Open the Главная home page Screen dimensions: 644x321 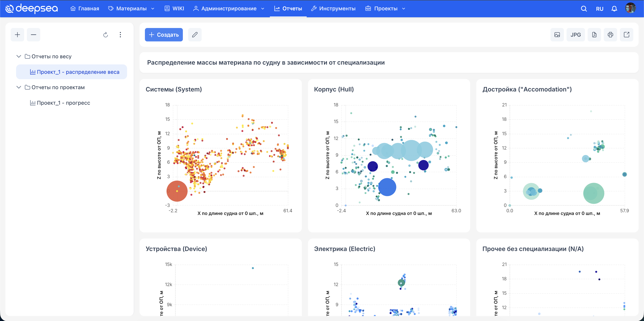click(x=85, y=8)
